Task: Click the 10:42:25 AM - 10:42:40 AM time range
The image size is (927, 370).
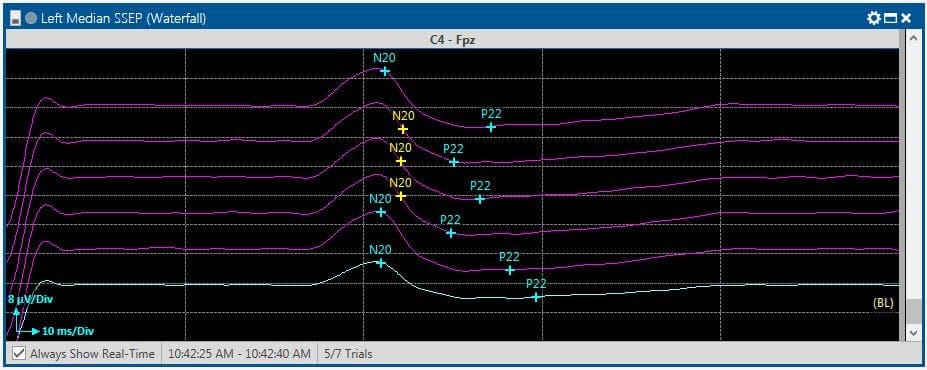Action: (x=239, y=354)
